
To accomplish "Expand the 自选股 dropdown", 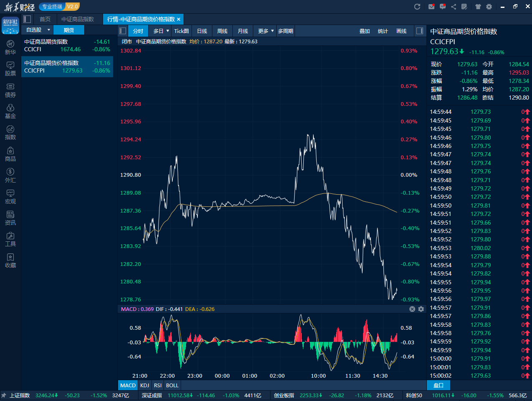I will (49, 30).
